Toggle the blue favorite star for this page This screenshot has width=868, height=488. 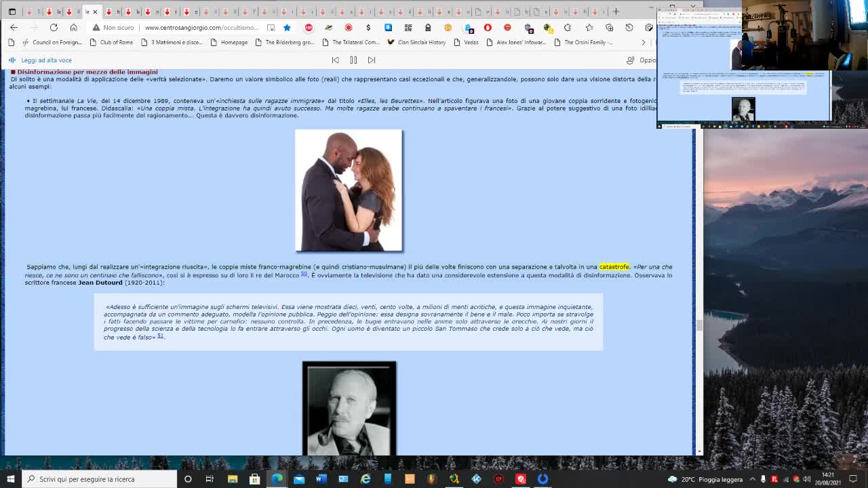[287, 28]
